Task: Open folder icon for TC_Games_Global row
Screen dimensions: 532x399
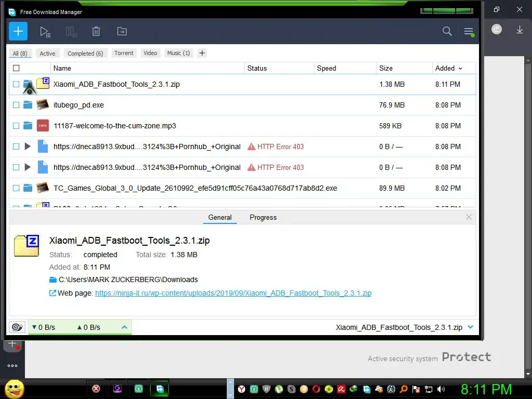Action: click(28, 188)
